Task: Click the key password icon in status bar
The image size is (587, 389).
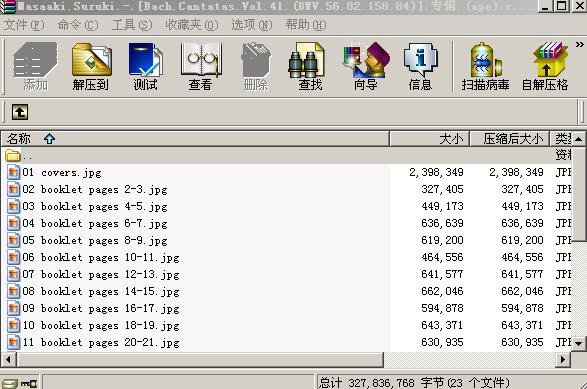Action: tap(29, 383)
